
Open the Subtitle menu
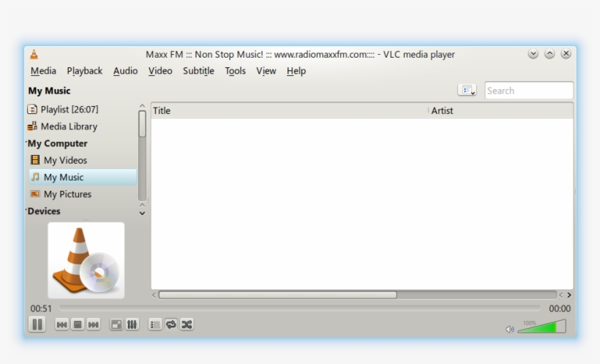pyautogui.click(x=198, y=71)
